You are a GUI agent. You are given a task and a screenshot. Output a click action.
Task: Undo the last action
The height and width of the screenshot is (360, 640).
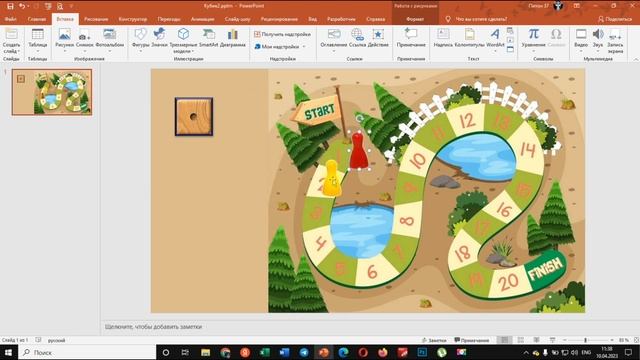[21, 6]
